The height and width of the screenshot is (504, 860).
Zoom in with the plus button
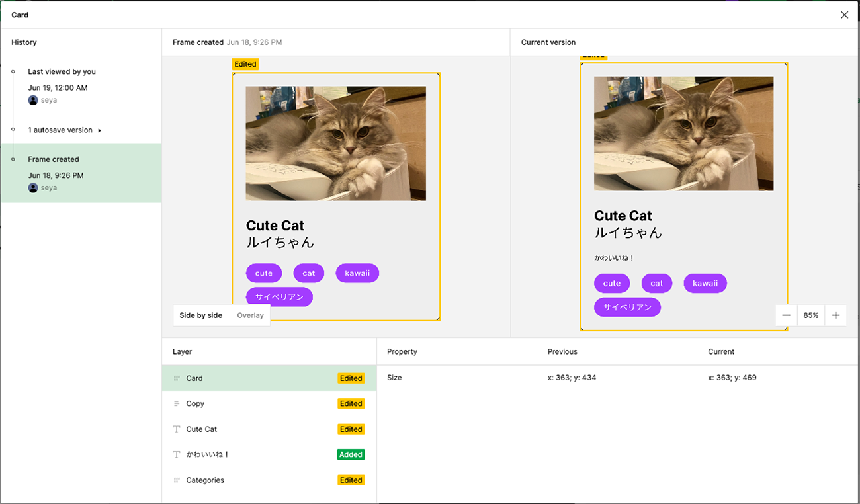[836, 315]
